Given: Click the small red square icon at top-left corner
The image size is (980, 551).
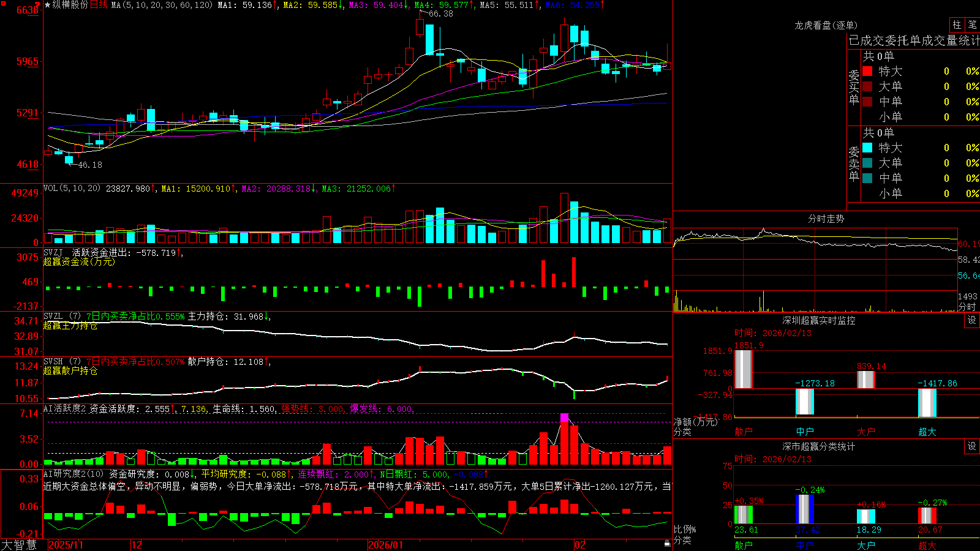Looking at the screenshot, I should 4,4.
